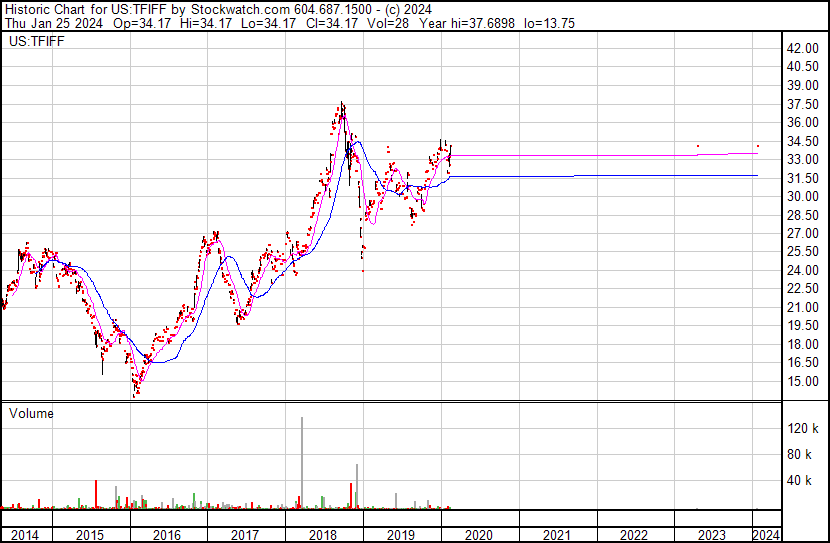Viewport: 830px width, 543px height.
Task: Click the 25.50 price axis value
Action: pyautogui.click(x=803, y=252)
